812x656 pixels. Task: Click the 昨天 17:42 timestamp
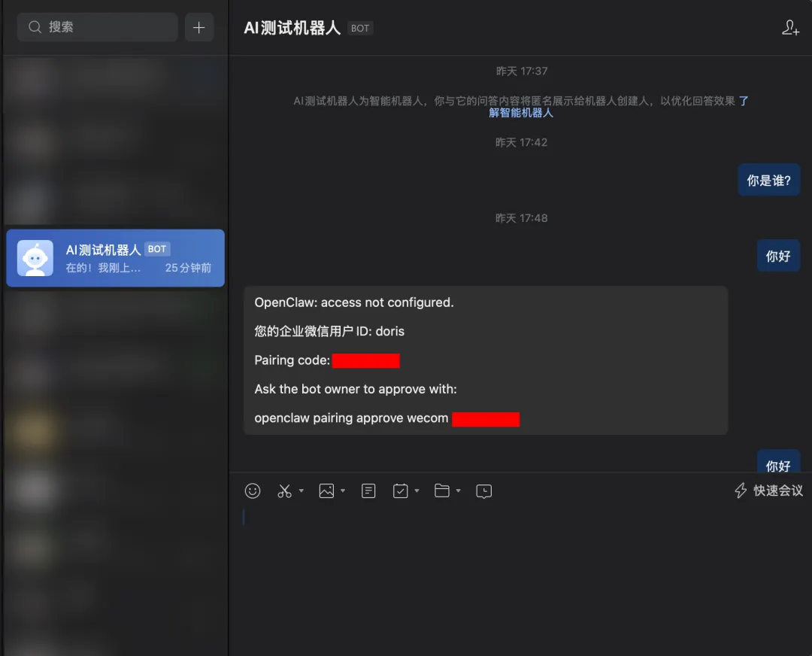tap(521, 142)
